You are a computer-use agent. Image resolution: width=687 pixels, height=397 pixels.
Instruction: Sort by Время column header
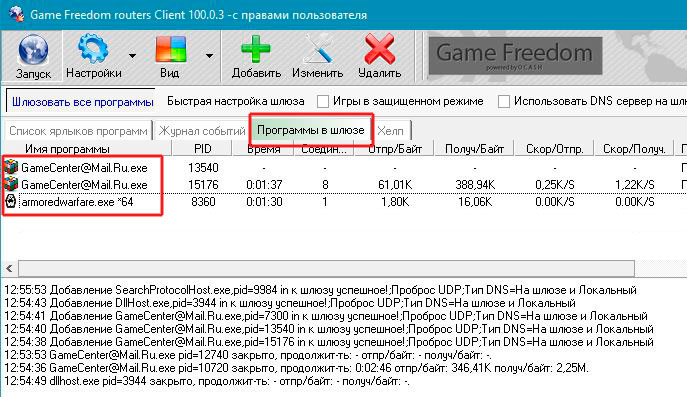coord(263,149)
